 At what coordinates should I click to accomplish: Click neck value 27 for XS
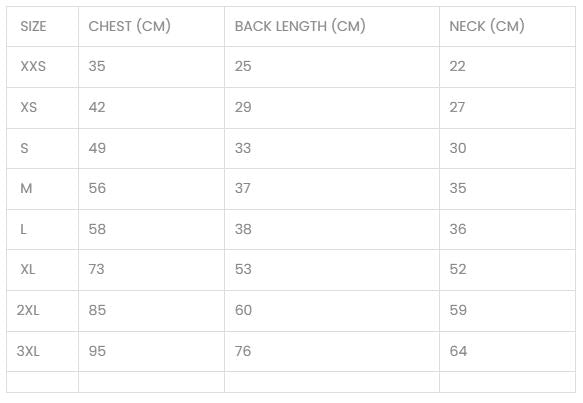[457, 107]
